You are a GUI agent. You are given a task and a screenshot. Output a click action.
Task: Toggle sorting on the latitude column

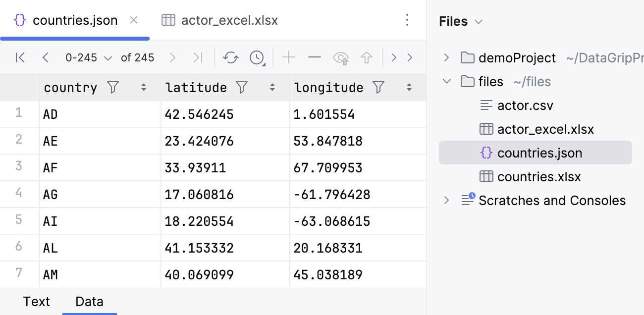[x=272, y=87]
